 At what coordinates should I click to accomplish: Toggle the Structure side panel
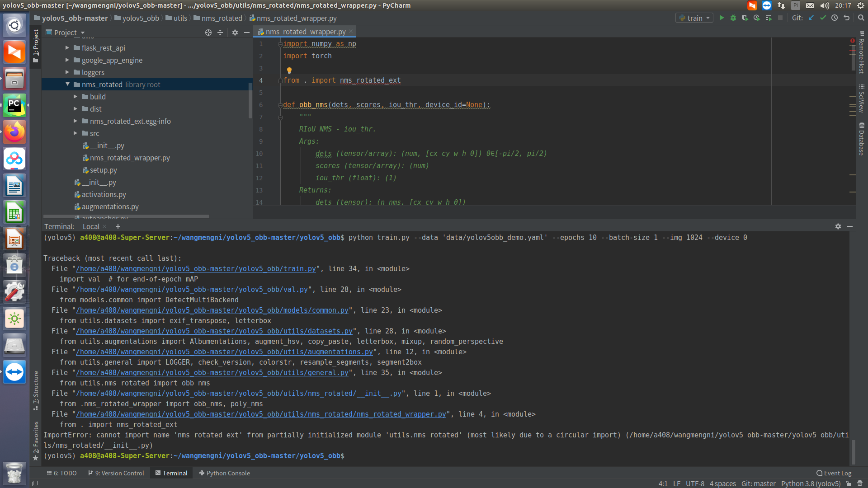coord(36,390)
